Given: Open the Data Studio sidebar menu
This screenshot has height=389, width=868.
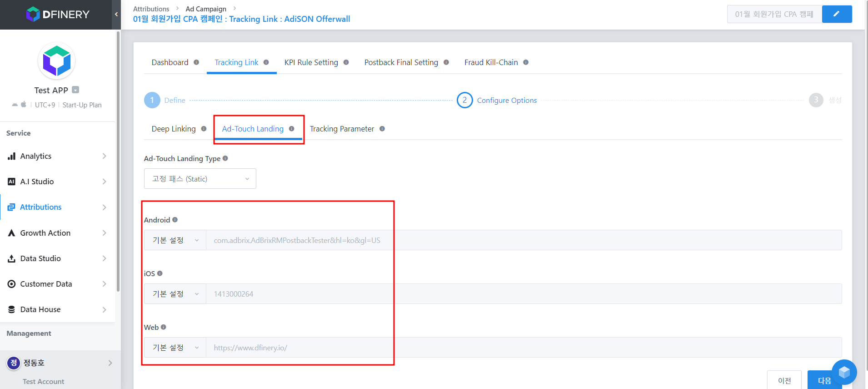Looking at the screenshot, I should click(x=57, y=258).
